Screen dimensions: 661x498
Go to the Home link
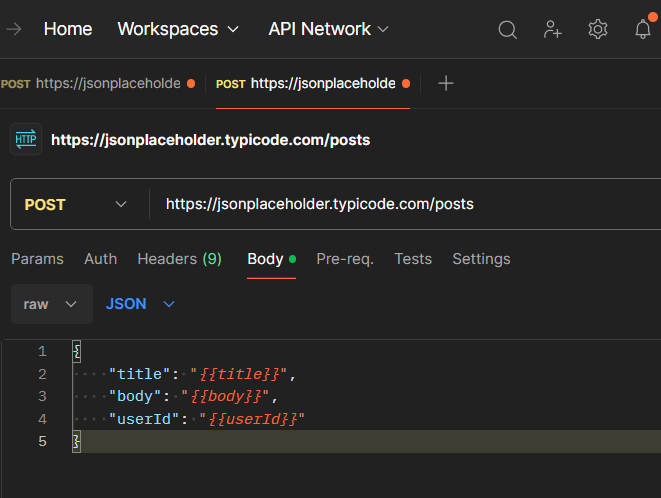coord(68,30)
